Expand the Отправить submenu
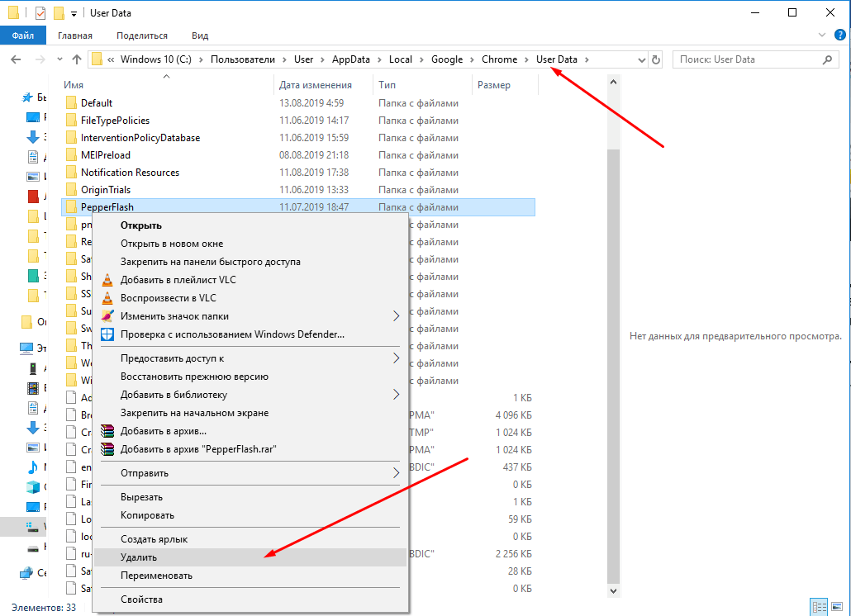 click(x=250, y=473)
